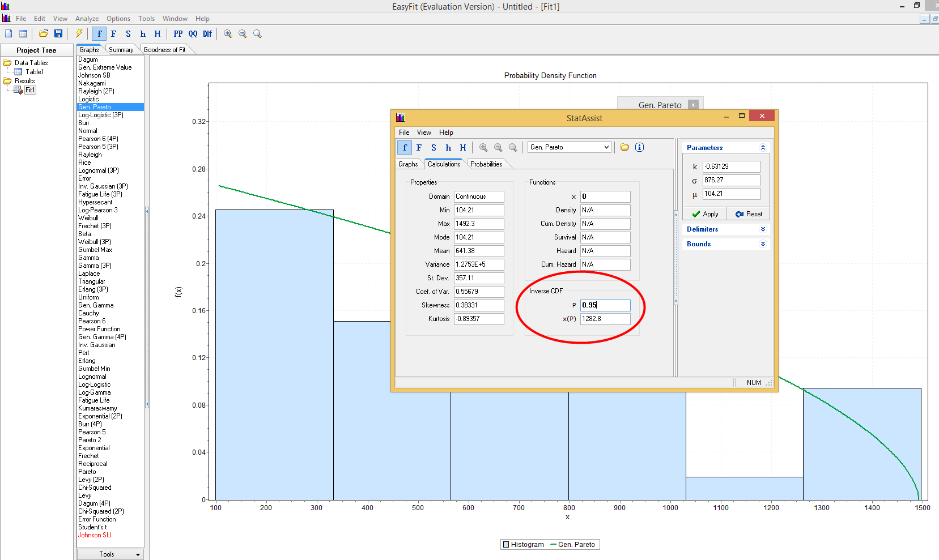Toggle the CDF (F) button in StatAssist
939x560 pixels.
[x=419, y=148]
